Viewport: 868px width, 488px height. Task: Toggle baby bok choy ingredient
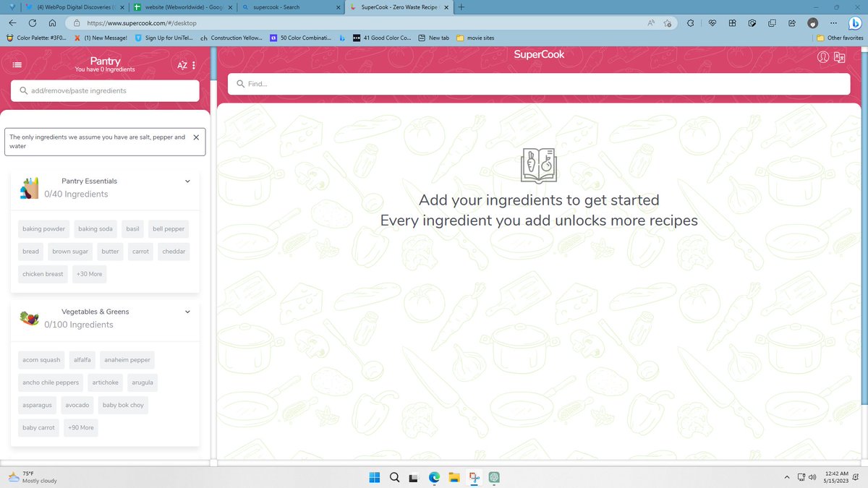(123, 405)
